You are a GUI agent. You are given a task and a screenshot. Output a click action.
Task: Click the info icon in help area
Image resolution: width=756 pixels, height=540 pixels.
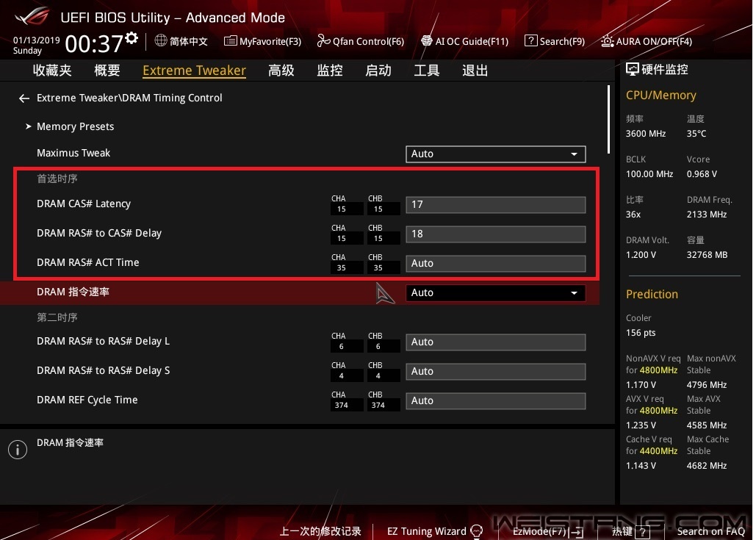(18, 450)
